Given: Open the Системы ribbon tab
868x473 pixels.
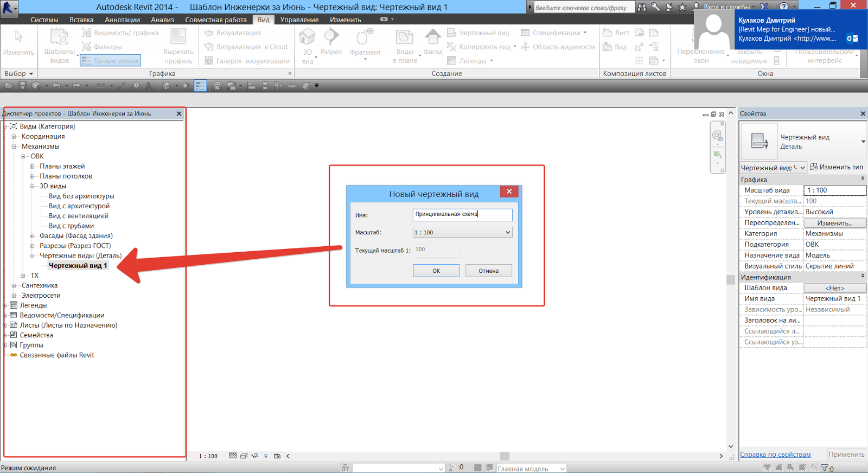Looking at the screenshot, I should tap(44, 20).
